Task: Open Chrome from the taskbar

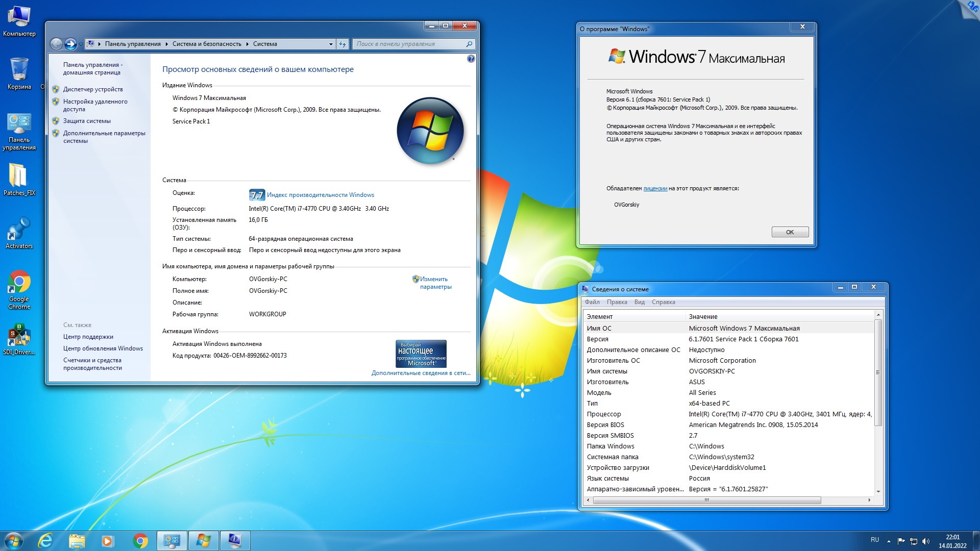Action: pyautogui.click(x=140, y=541)
